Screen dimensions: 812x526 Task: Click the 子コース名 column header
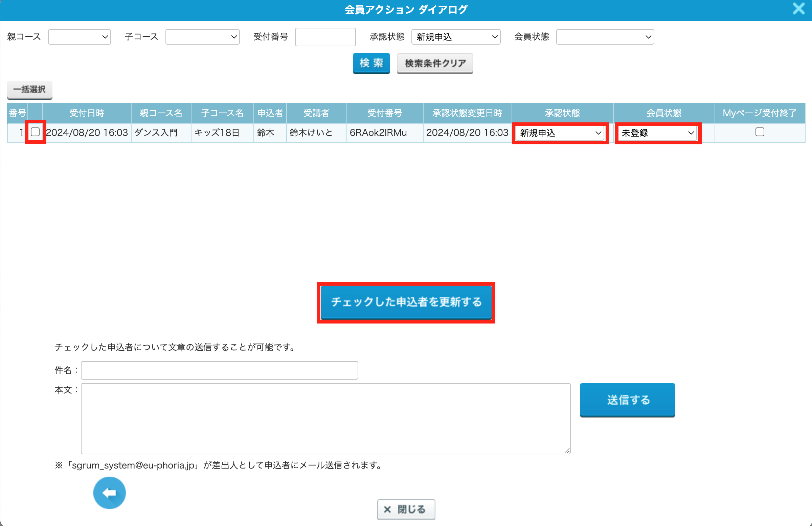click(x=222, y=113)
